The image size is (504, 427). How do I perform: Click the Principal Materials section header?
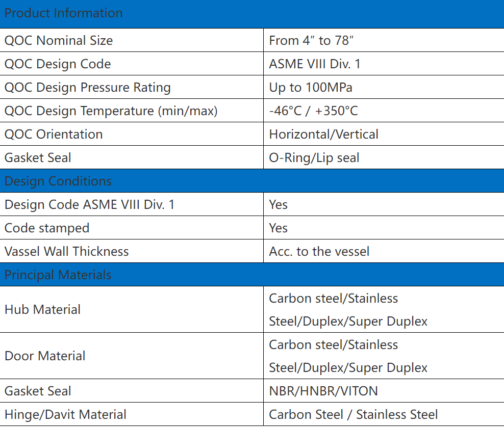click(x=252, y=275)
